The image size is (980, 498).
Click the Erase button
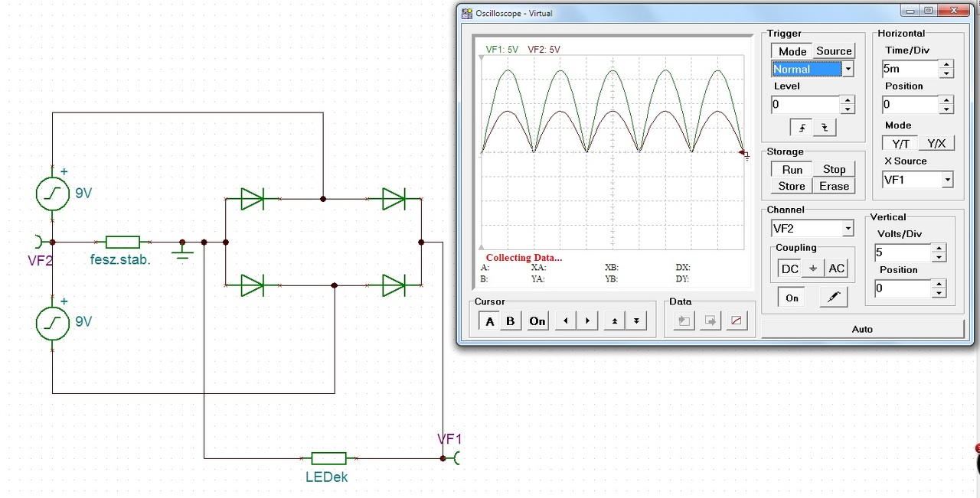click(x=834, y=186)
